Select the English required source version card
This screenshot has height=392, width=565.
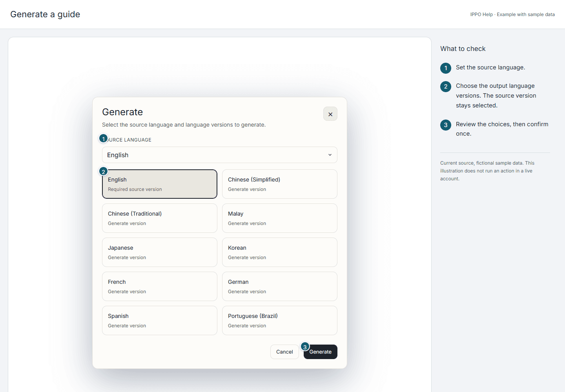160,184
